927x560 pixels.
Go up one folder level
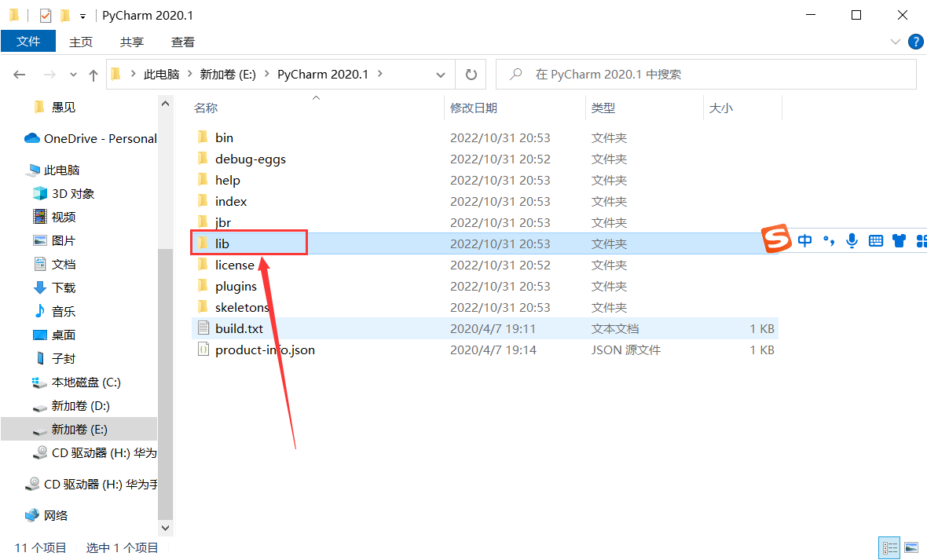point(93,73)
